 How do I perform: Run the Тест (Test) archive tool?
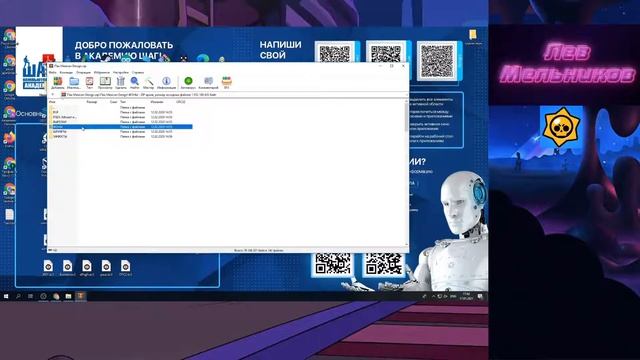[89, 82]
